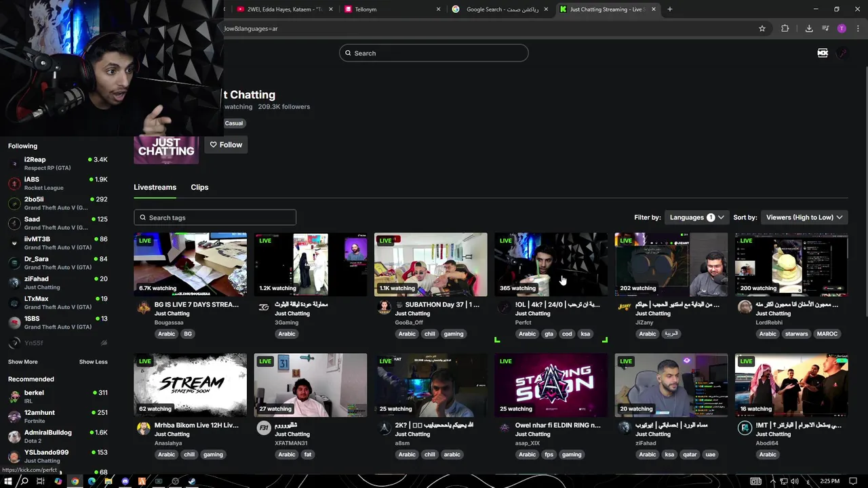Open Windows taskbar search
The image size is (868, 488).
(x=24, y=481)
